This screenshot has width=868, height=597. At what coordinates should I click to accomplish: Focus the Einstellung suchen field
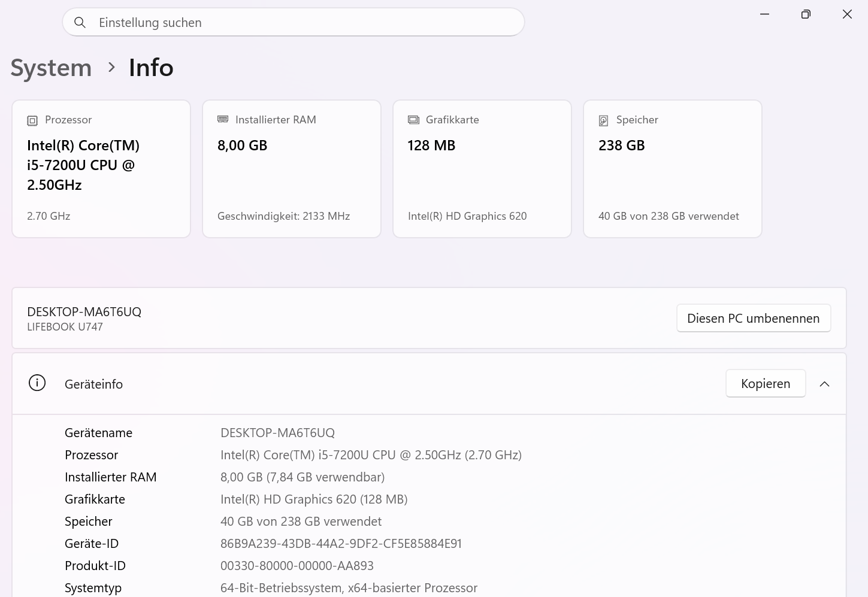point(294,22)
